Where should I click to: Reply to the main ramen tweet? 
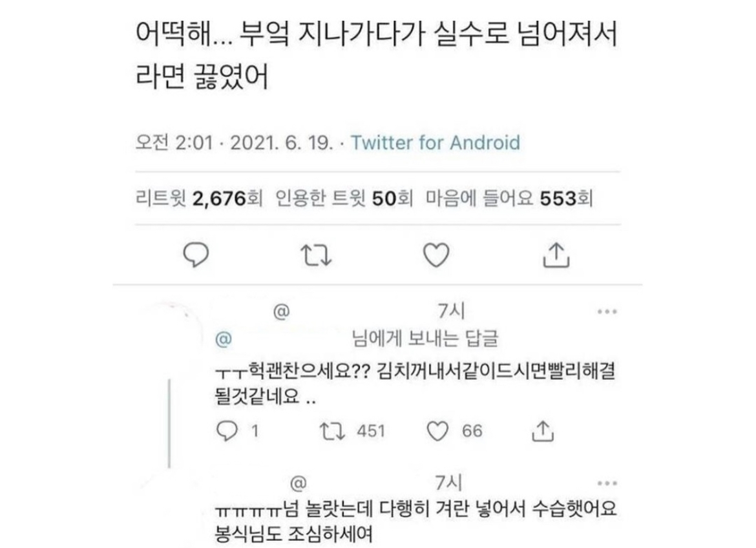tap(194, 255)
